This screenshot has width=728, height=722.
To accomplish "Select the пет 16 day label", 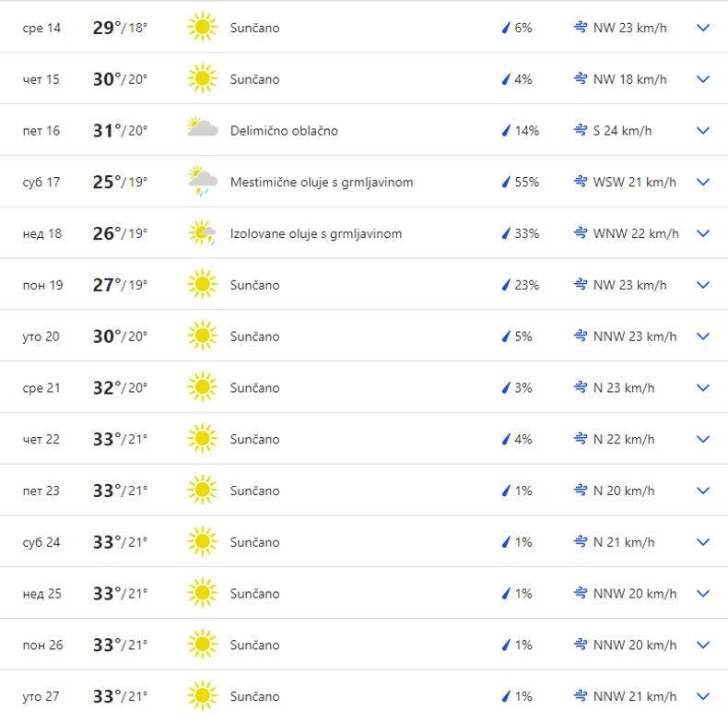I will [x=41, y=131].
